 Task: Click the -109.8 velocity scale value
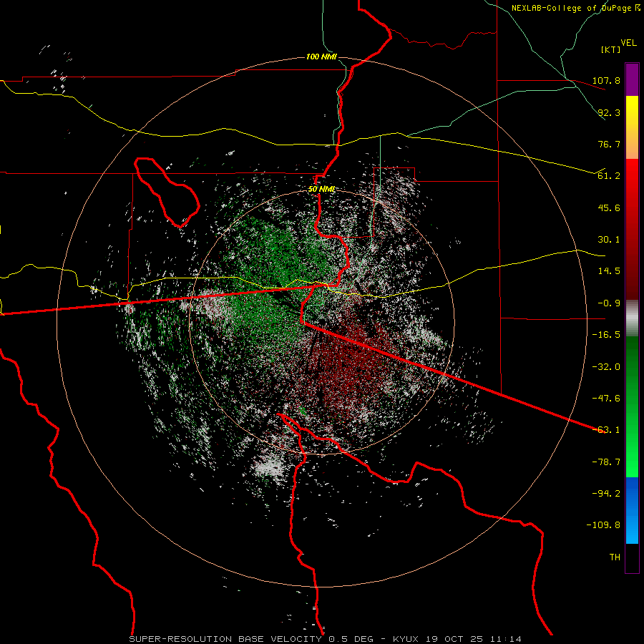coord(604,525)
